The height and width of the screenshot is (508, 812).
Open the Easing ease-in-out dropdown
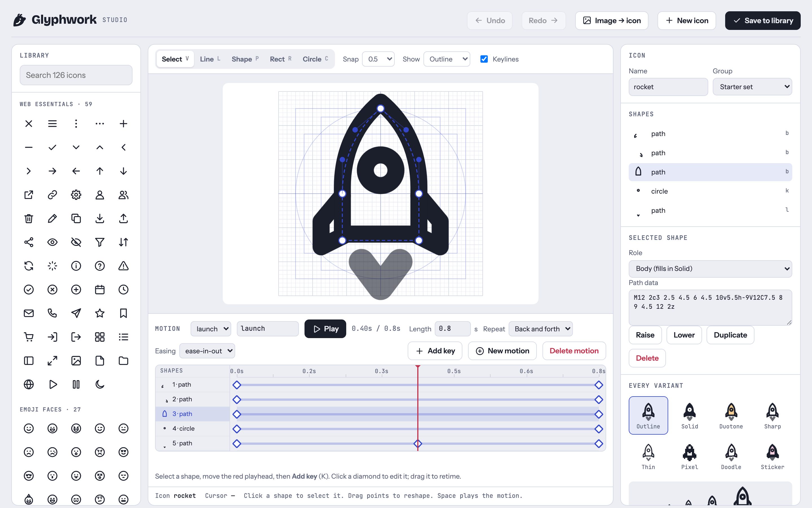[x=207, y=351]
